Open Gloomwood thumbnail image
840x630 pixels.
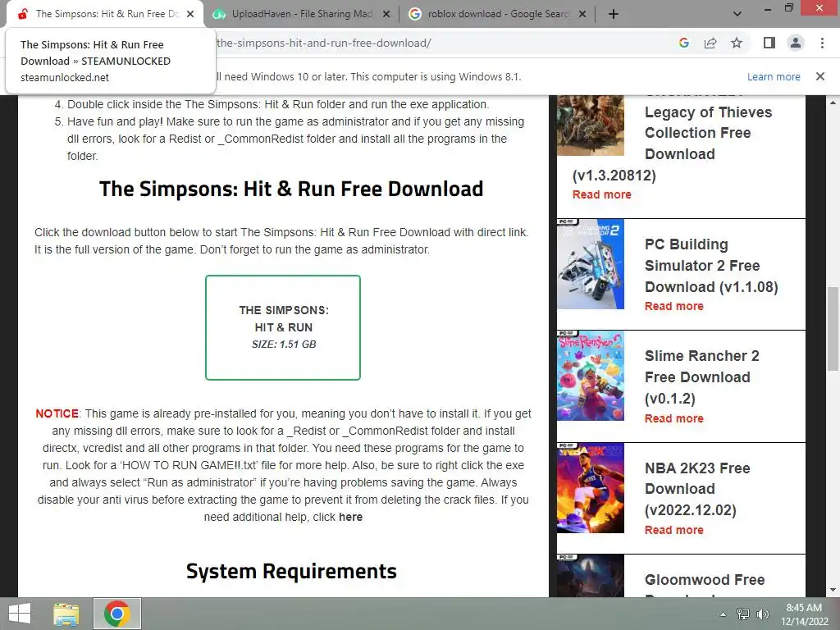coord(591,576)
